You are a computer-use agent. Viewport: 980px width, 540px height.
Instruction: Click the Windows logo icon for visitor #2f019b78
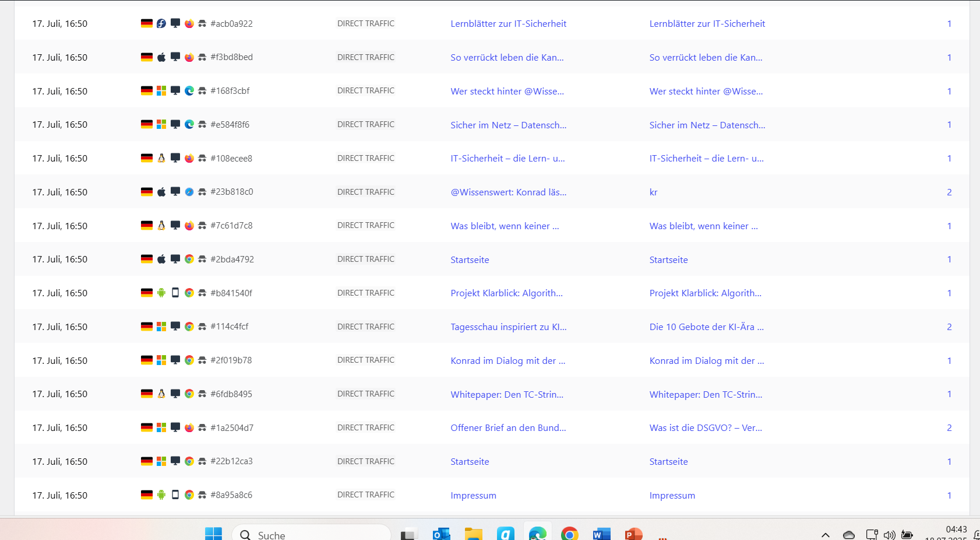tap(161, 360)
